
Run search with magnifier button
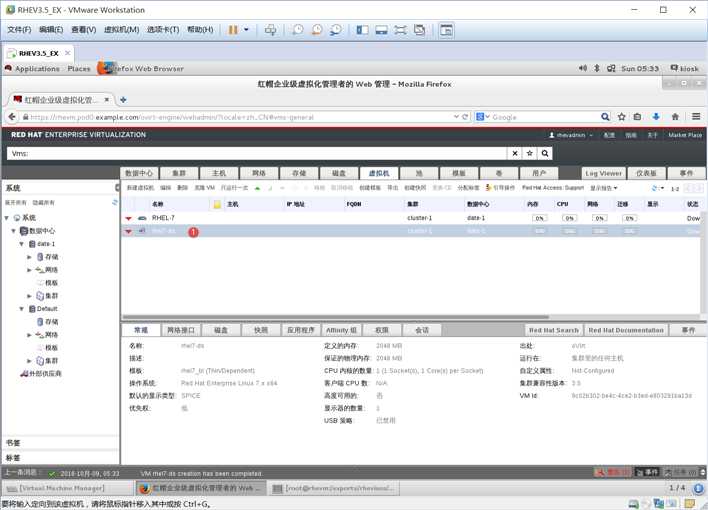click(545, 154)
